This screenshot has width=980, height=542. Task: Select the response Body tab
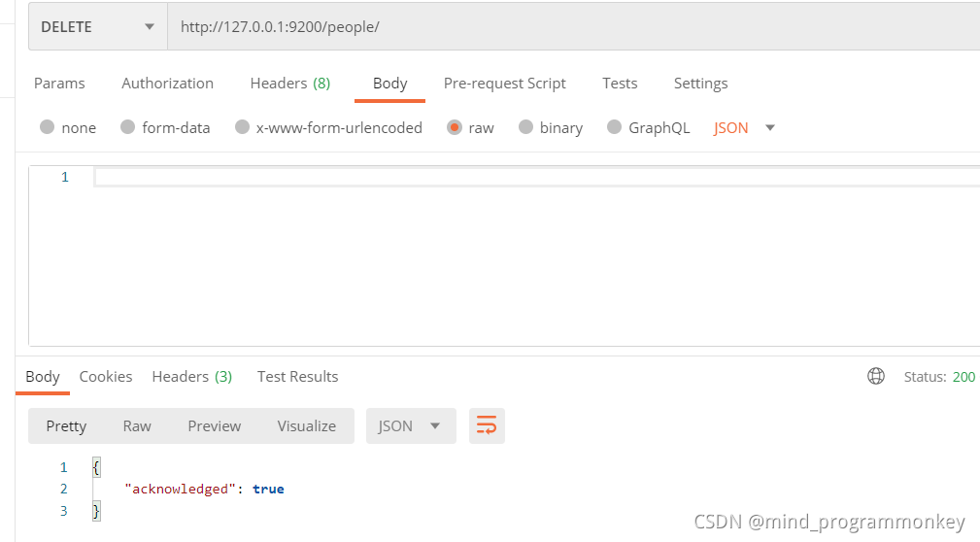(x=43, y=376)
